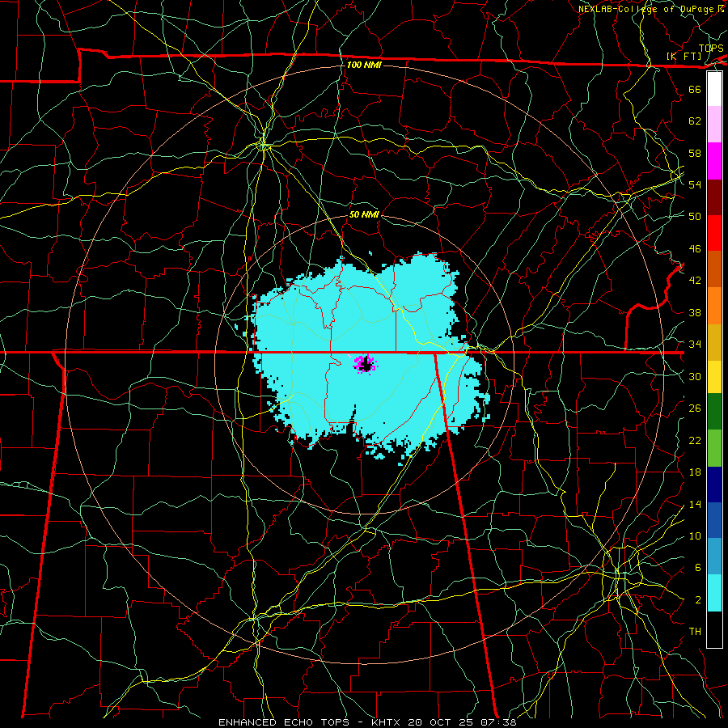Click the "62" legend value
The image size is (728, 728).
coord(695,121)
